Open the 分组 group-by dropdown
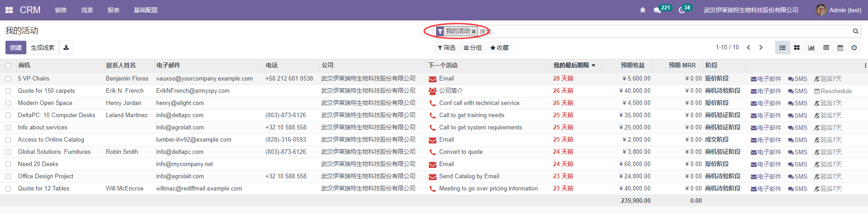The image size is (868, 214). point(472,48)
